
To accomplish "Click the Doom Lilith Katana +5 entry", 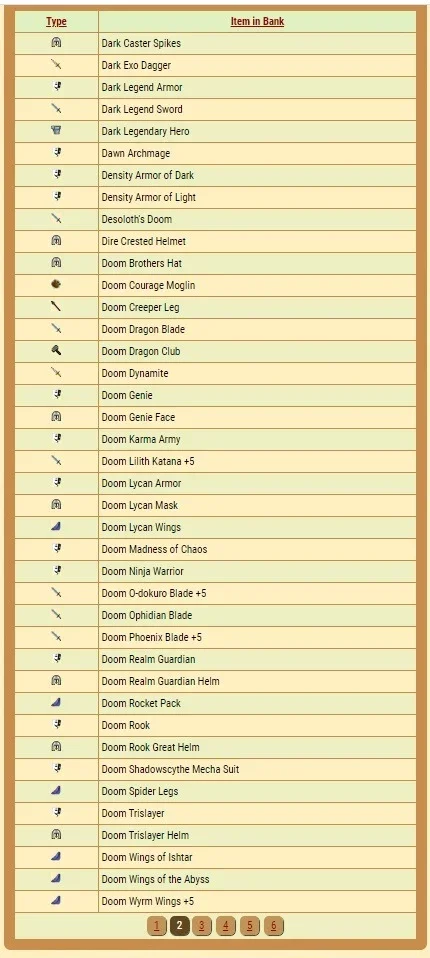I will click(x=148, y=461).
